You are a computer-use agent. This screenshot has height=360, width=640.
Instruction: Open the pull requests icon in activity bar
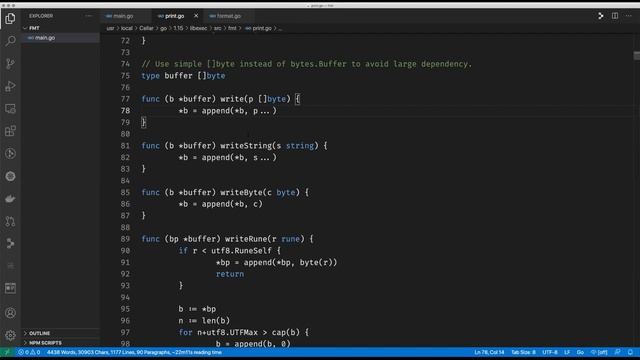(x=10, y=221)
